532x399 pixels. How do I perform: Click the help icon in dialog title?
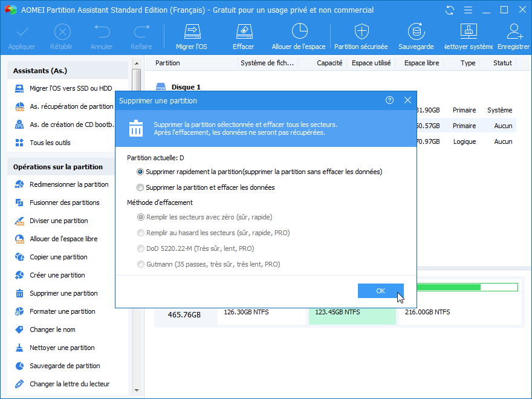pyautogui.click(x=389, y=100)
